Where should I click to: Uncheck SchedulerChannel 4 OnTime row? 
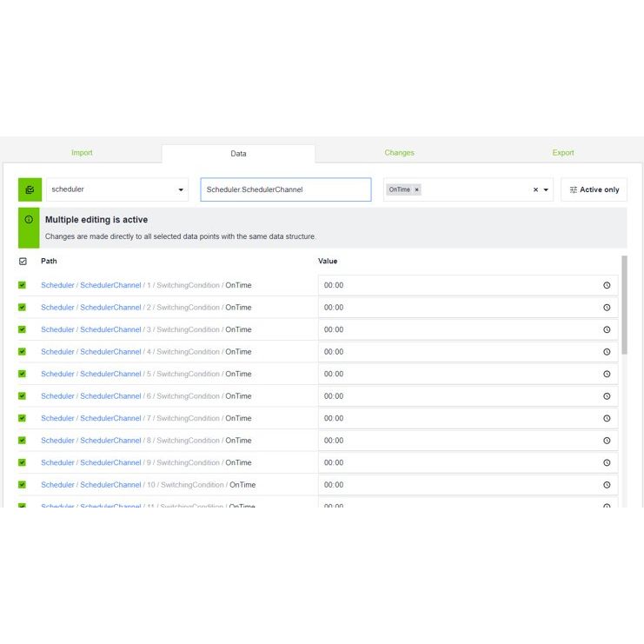[x=23, y=352]
